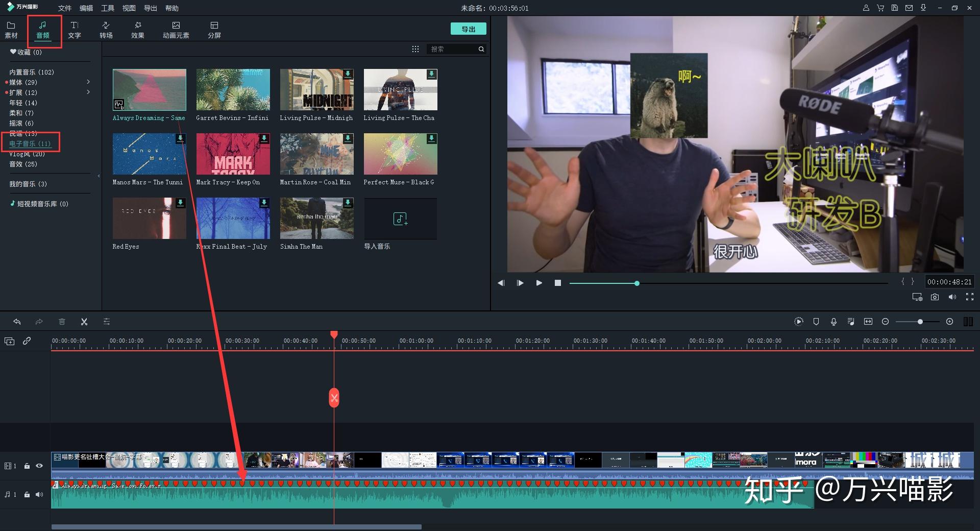The width and height of the screenshot is (980, 531).
Task: Click the 导入音乐 import music tile
Action: click(400, 219)
